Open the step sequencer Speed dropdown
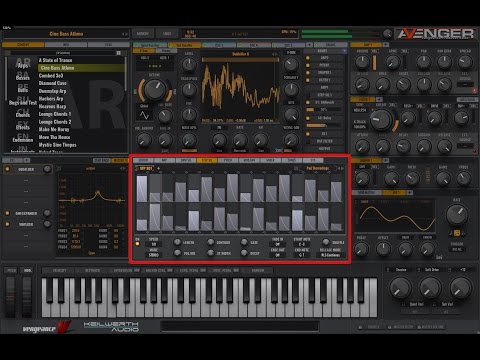This screenshot has width=480, height=360. coord(154,244)
